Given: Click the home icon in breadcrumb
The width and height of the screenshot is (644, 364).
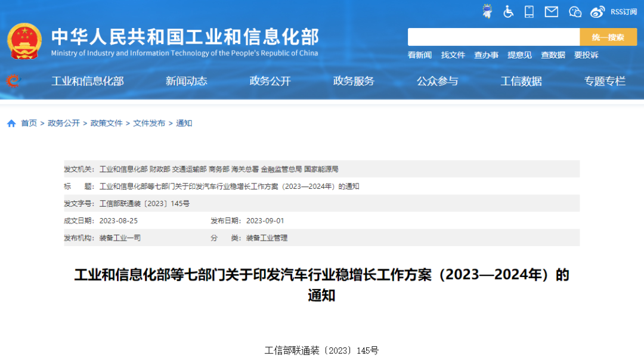Looking at the screenshot, I should (11, 123).
